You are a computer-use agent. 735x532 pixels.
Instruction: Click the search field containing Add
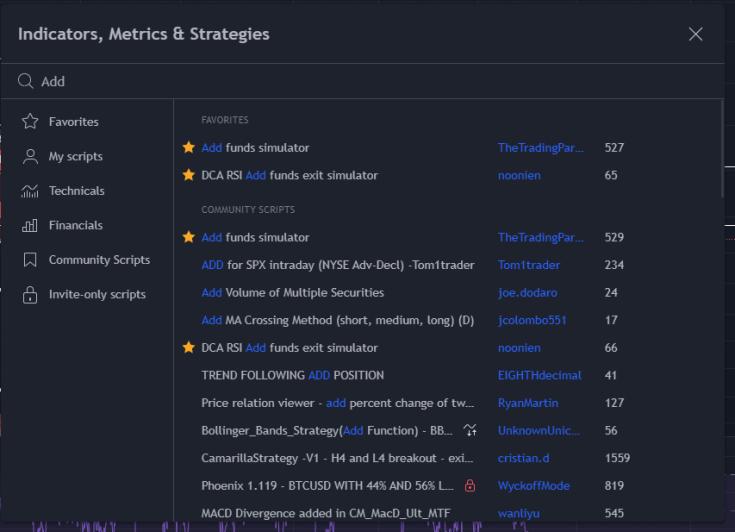(x=363, y=82)
